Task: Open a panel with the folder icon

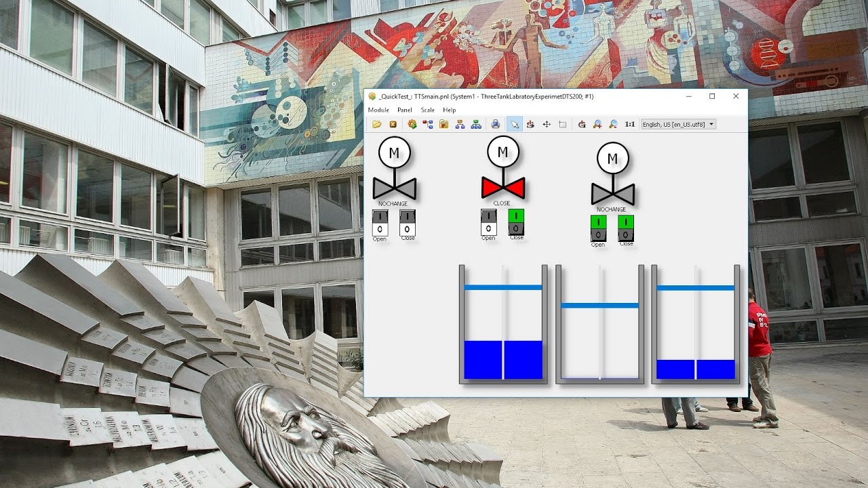Action: click(376, 124)
